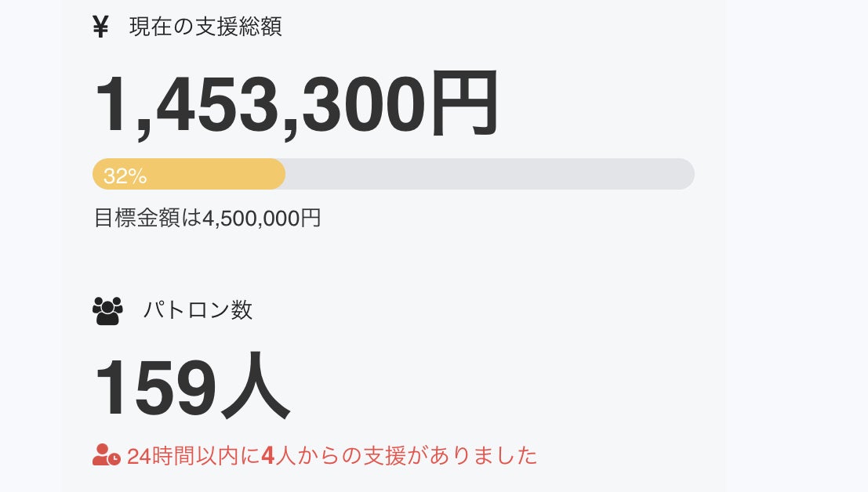Click the rounded left edge of yellow bar
The image size is (868, 492).
[97, 174]
